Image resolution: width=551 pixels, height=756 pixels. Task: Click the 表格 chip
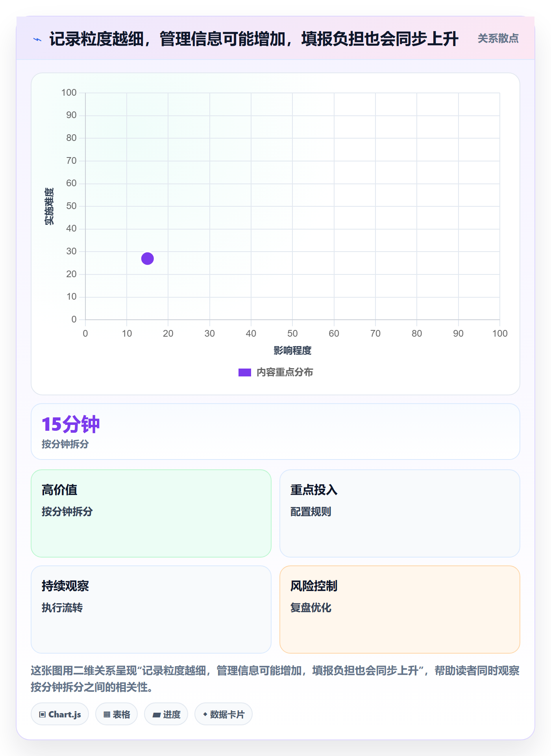[116, 714]
